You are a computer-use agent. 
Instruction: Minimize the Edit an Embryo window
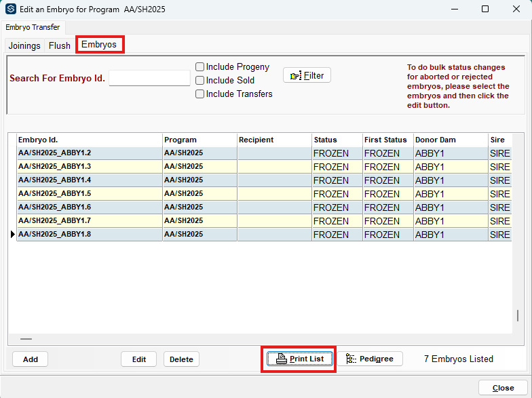pyautogui.click(x=455, y=9)
